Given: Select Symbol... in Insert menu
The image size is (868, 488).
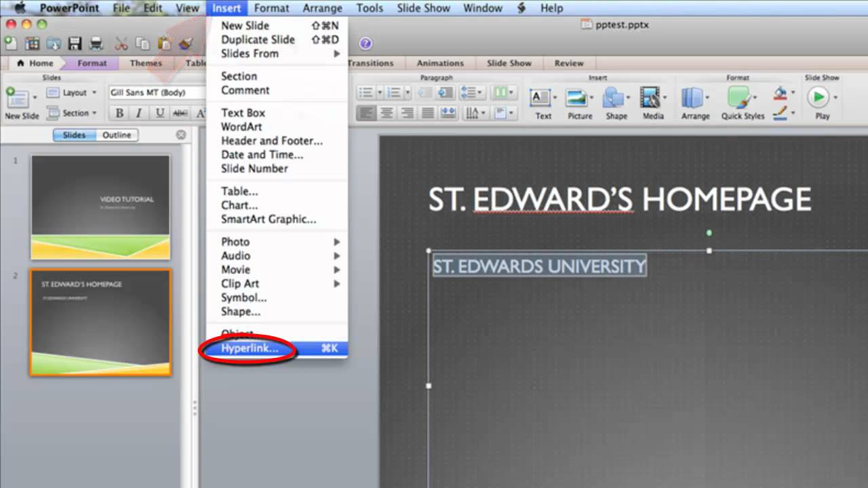Looking at the screenshot, I should [277, 298].
